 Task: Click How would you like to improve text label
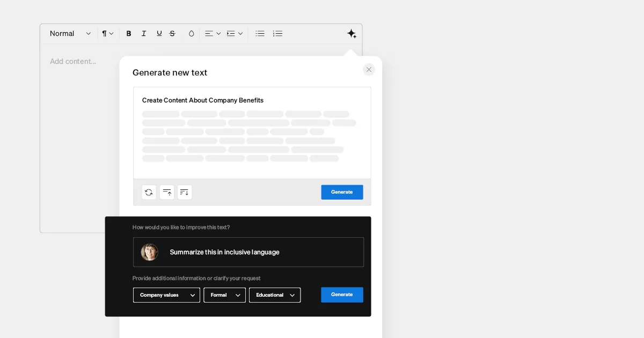[x=181, y=227]
